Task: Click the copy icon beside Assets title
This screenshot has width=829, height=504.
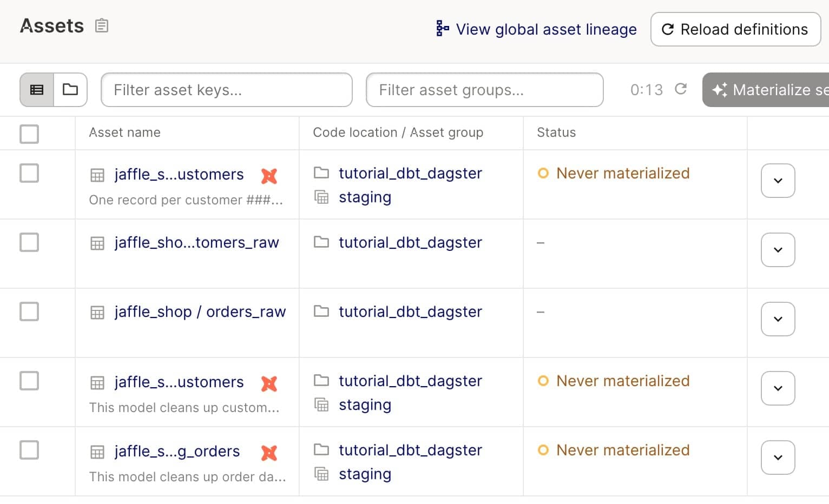Action: (102, 26)
